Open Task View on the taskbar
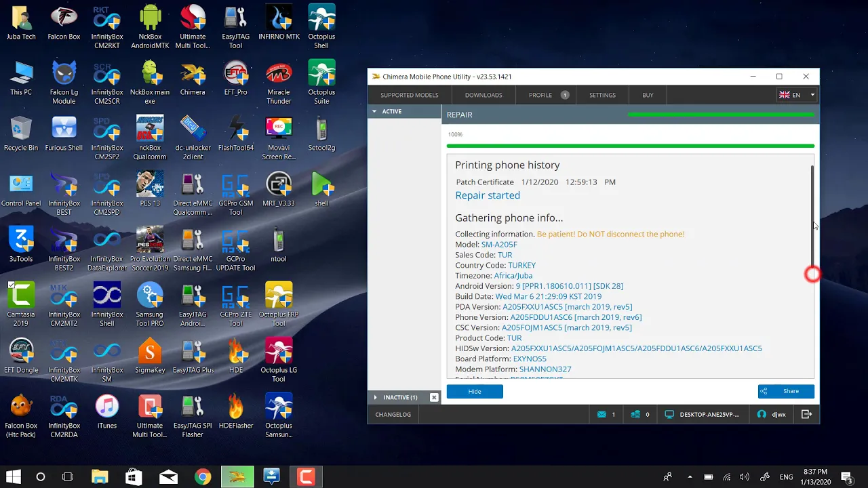This screenshot has width=868, height=488. 68,477
